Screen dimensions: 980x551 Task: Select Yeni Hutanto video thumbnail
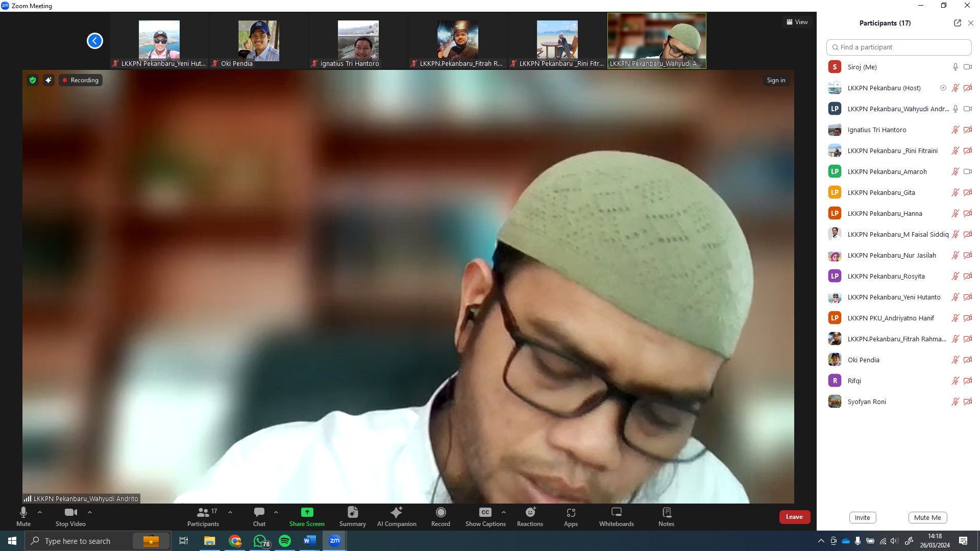tap(159, 41)
